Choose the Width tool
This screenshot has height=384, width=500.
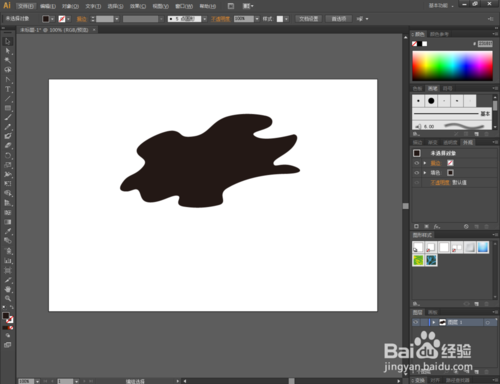[8, 174]
